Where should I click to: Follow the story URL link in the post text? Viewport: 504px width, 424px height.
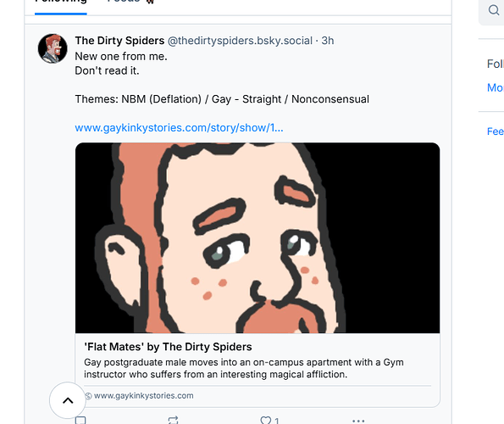179,128
